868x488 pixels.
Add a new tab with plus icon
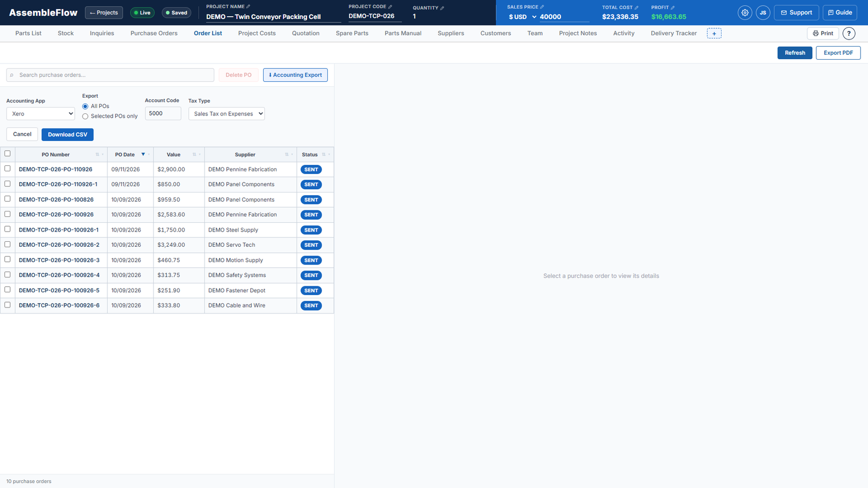coord(714,34)
